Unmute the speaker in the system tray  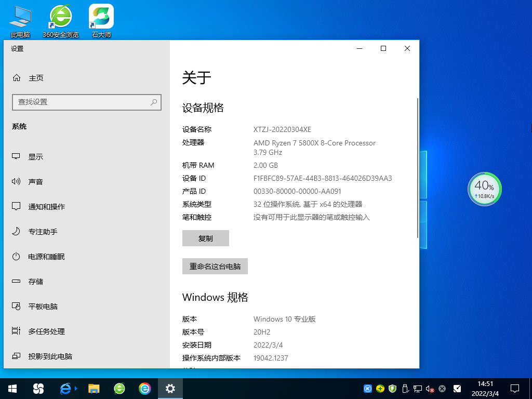pyautogui.click(x=428, y=388)
